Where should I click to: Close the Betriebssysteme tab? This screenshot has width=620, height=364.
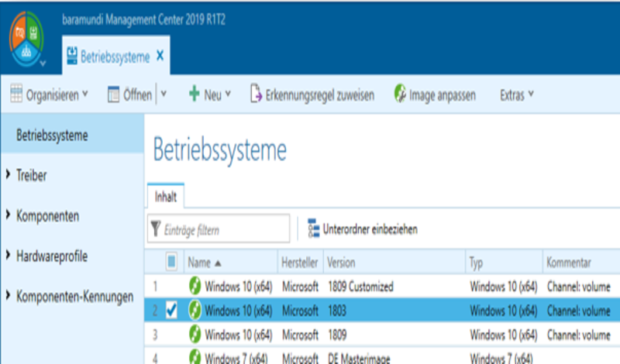tap(160, 56)
